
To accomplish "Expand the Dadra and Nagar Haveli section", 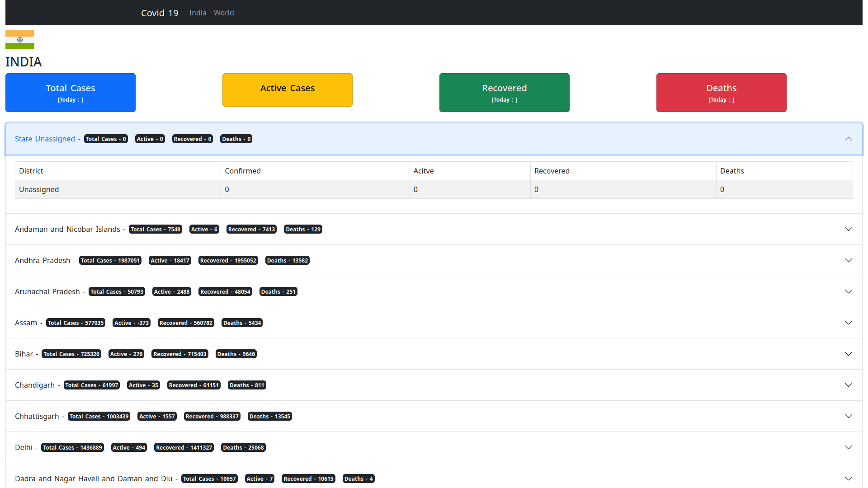I will (849, 478).
